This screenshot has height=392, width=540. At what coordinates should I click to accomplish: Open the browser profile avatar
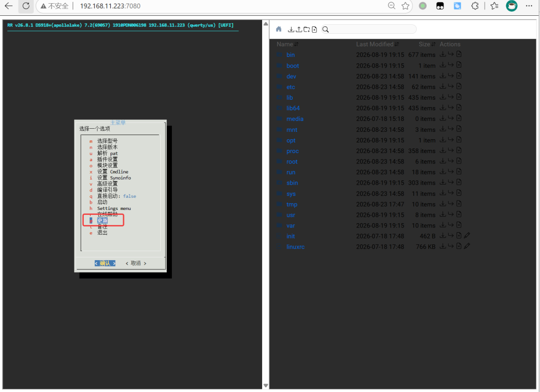click(x=512, y=6)
